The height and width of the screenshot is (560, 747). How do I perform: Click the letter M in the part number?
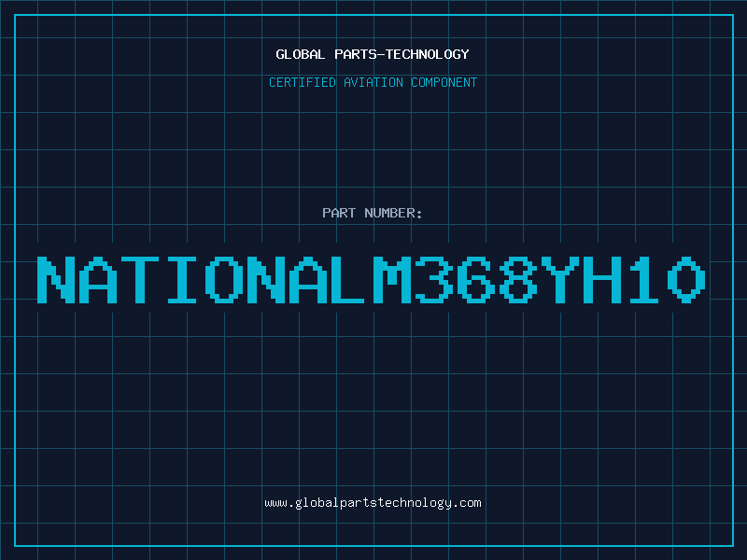click(392, 280)
